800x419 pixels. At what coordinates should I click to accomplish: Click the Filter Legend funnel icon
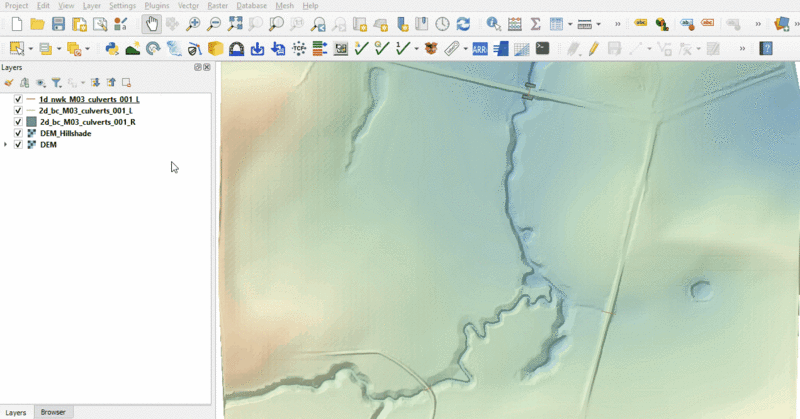click(56, 83)
